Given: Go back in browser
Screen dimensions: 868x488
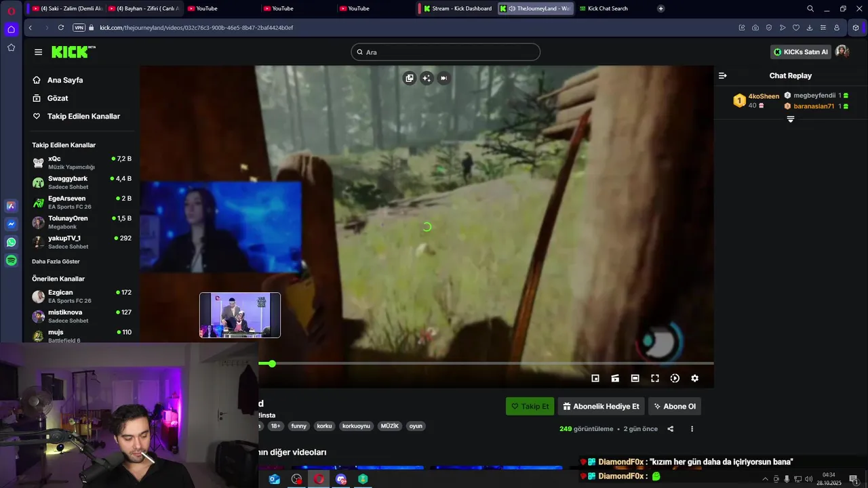Looking at the screenshot, I should point(31,28).
